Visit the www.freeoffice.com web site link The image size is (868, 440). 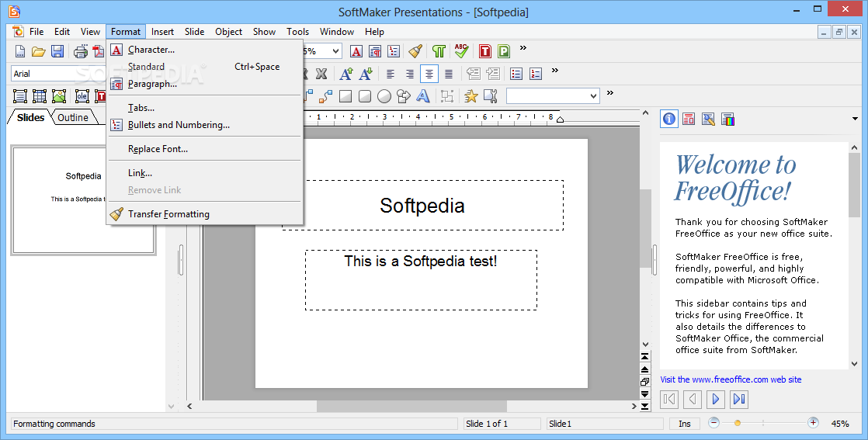coord(731,379)
